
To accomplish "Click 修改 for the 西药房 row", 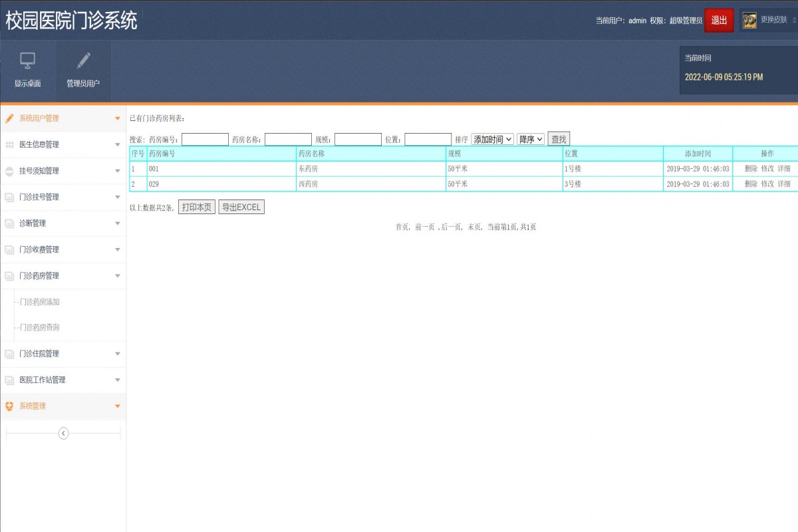I will tap(767, 184).
